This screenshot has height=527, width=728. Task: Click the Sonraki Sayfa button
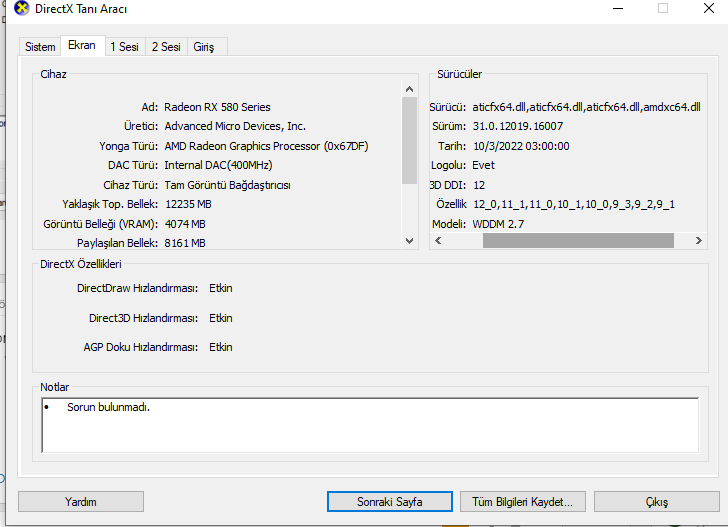[x=390, y=502]
